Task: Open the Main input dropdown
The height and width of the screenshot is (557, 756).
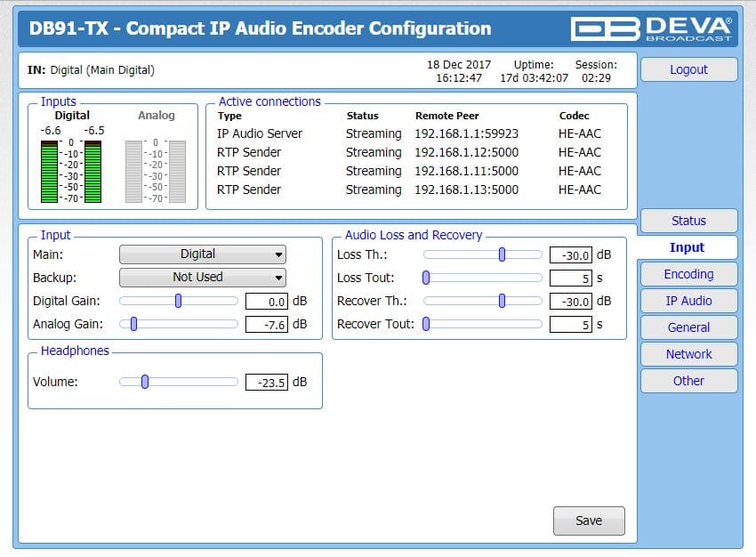Action: point(203,254)
